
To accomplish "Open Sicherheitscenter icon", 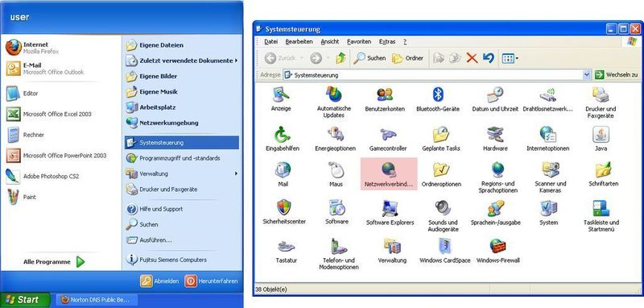I will click(x=284, y=212).
